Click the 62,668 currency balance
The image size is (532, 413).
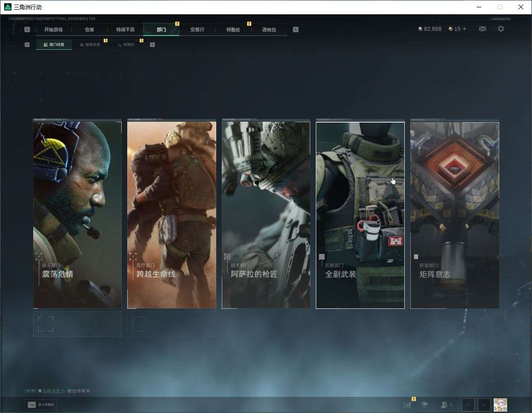pyautogui.click(x=430, y=29)
